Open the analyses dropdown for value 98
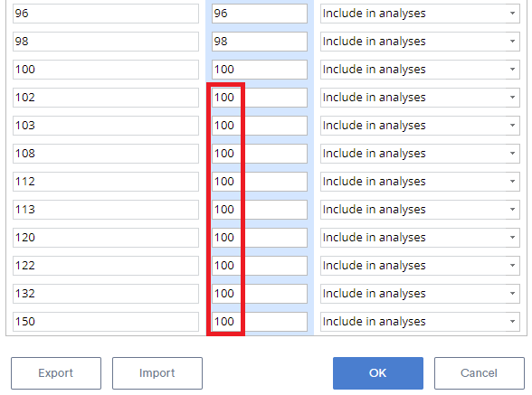This screenshot has width=532, height=395. pyautogui.click(x=420, y=42)
